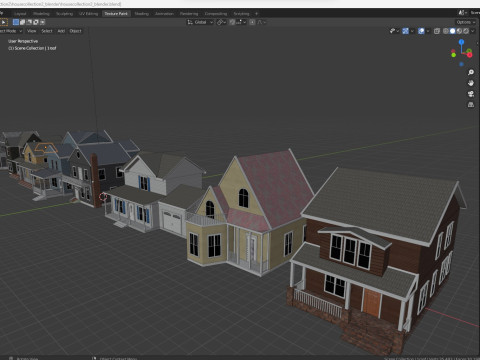Open the Scripting workspace tab
The height and width of the screenshot is (360, 480).
pyautogui.click(x=241, y=14)
